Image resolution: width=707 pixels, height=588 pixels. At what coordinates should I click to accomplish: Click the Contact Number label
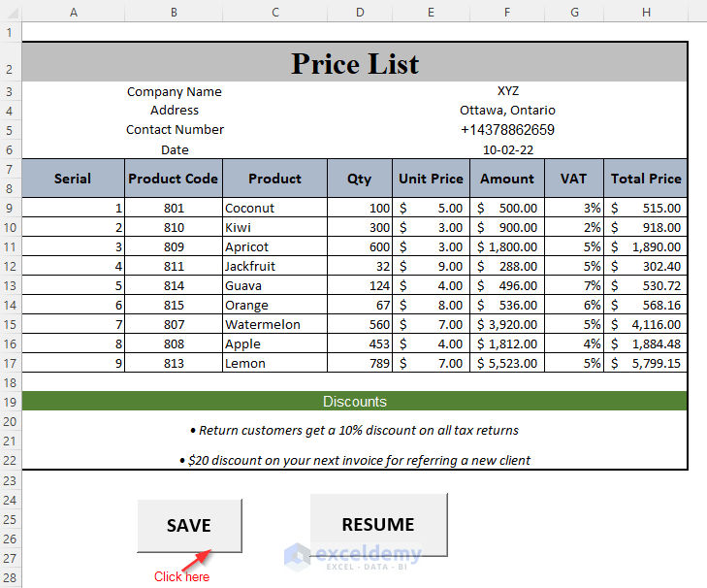coord(175,129)
